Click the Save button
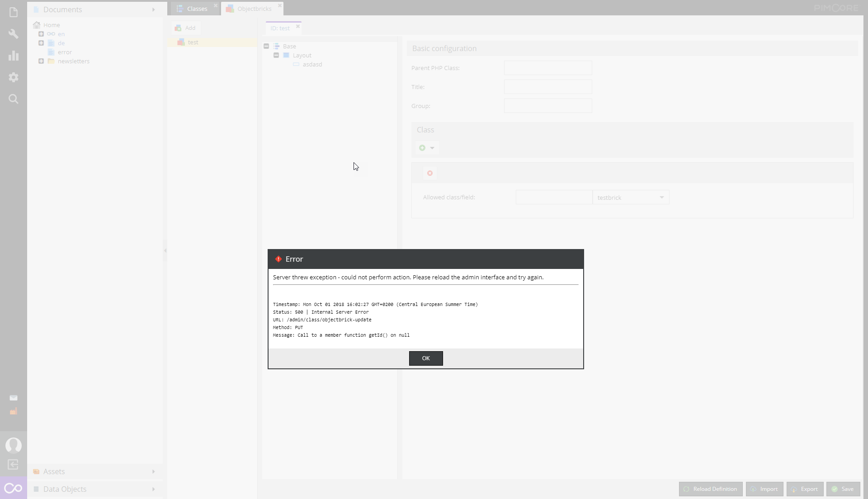Screen dimensions: 868x499 click(843, 489)
